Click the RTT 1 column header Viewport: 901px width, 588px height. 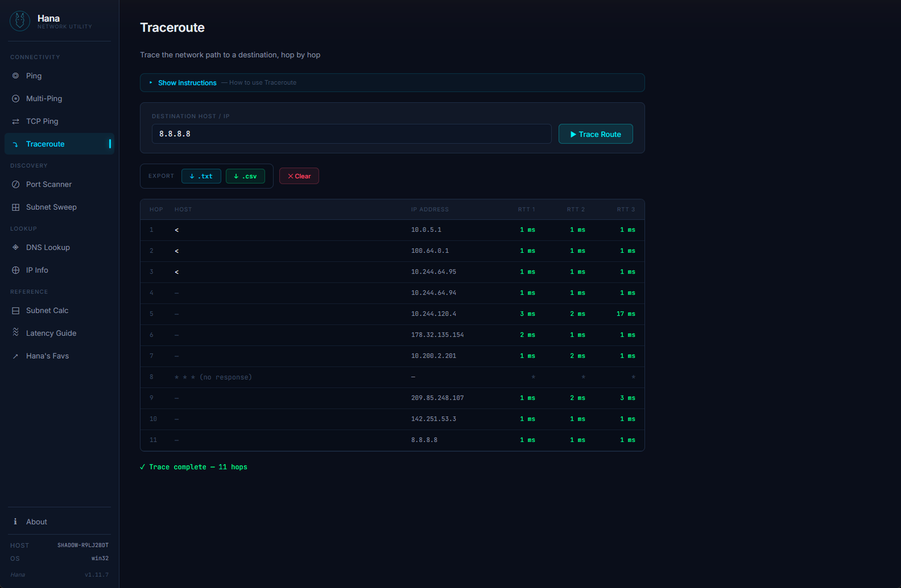point(526,209)
